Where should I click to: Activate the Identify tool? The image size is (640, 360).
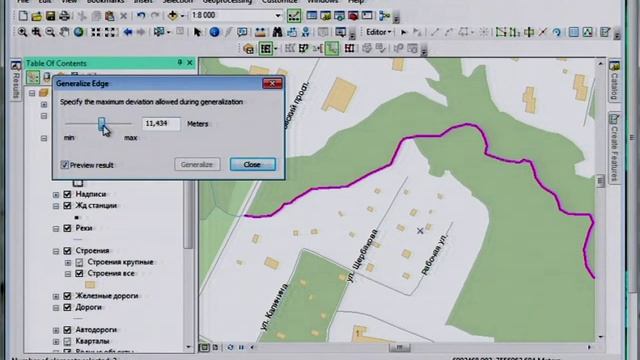(214, 32)
